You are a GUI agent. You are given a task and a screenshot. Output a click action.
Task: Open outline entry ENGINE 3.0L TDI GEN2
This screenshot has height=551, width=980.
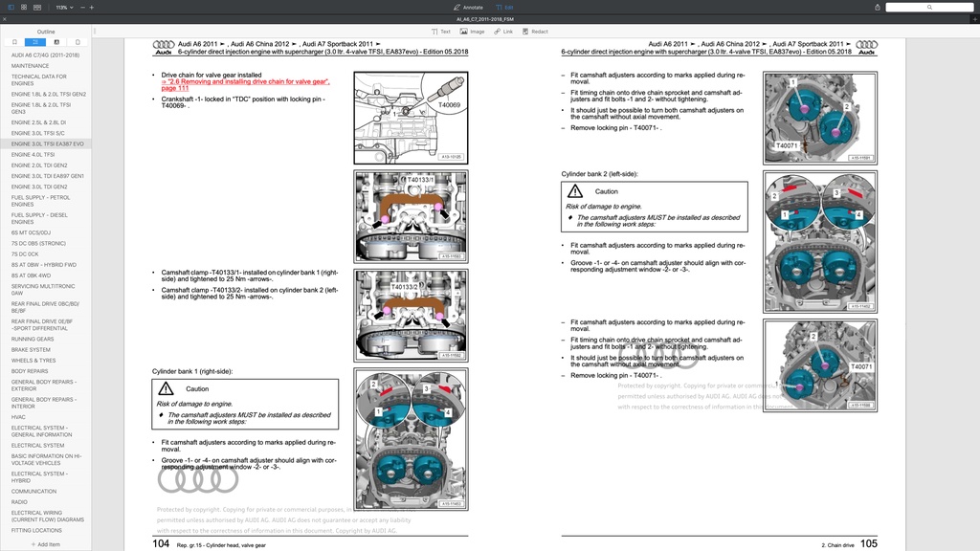pos(38,187)
